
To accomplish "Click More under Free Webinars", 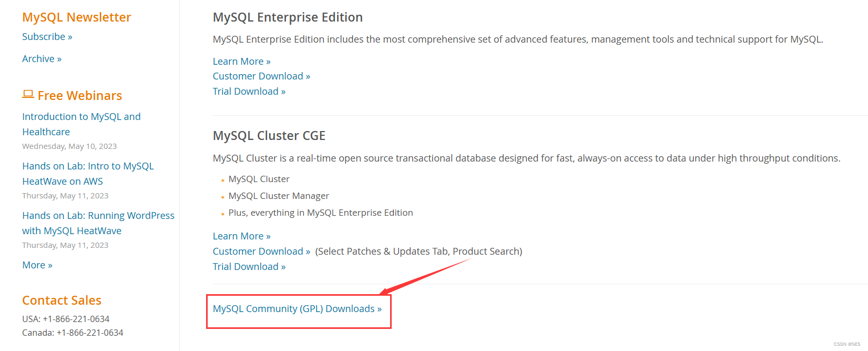I will click(x=37, y=265).
